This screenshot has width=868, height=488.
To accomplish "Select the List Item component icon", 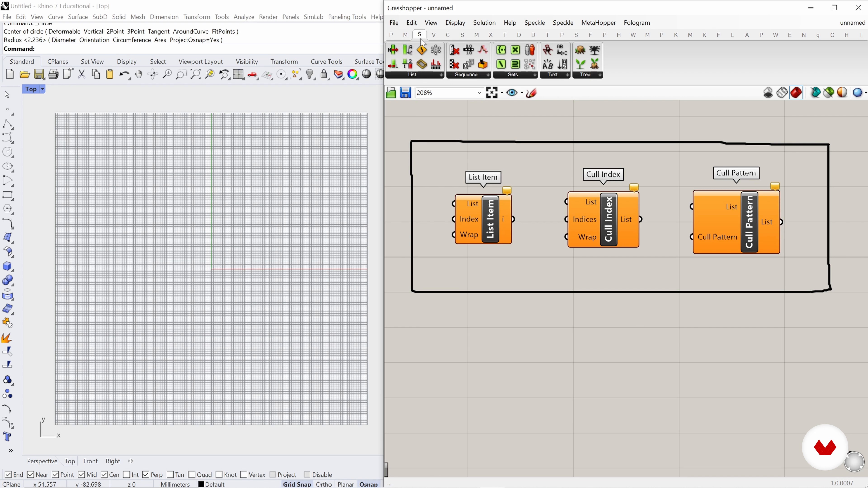I will [x=393, y=50].
